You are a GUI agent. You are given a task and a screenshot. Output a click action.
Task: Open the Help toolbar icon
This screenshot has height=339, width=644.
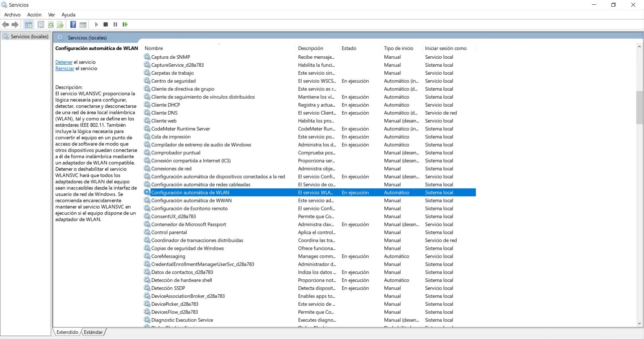tap(73, 24)
